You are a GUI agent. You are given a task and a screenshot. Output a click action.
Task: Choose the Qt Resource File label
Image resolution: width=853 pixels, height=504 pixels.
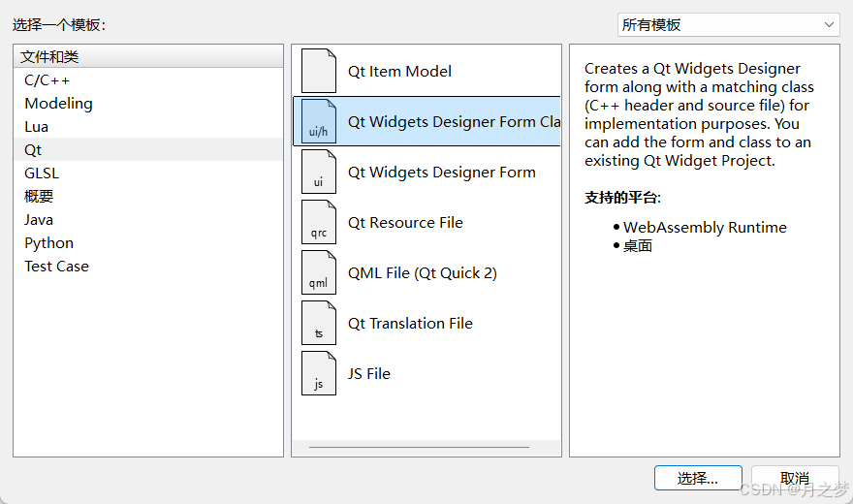coord(405,222)
